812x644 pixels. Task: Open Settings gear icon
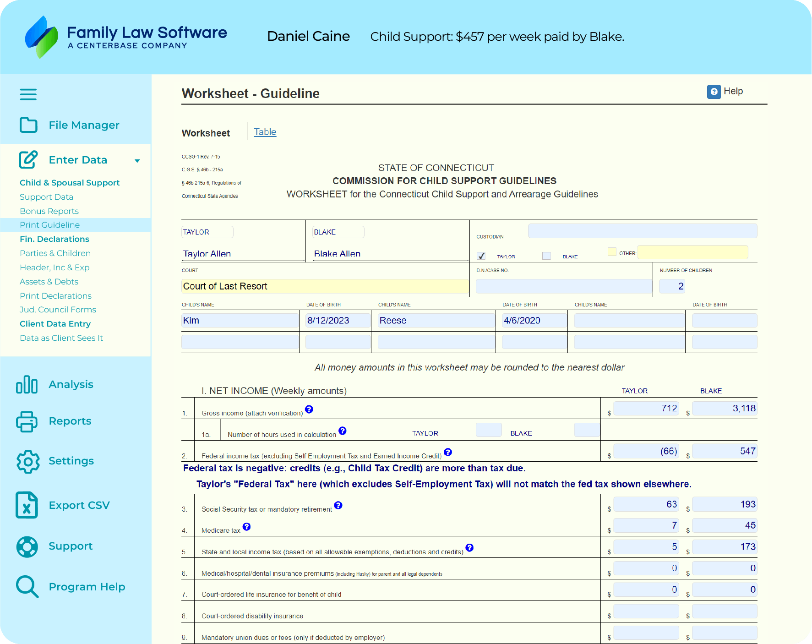[x=28, y=461]
